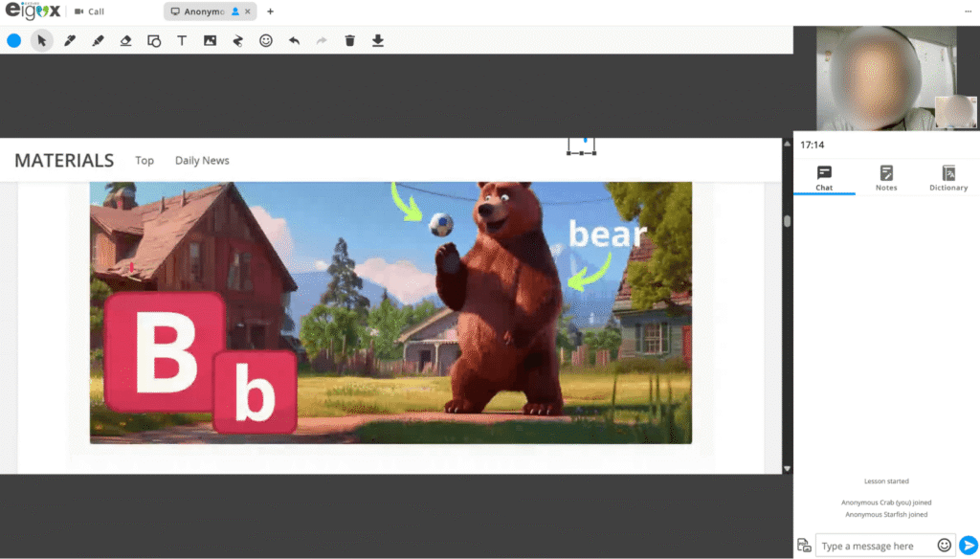Select the pen drawing tool
980x559 pixels.
coord(69,40)
